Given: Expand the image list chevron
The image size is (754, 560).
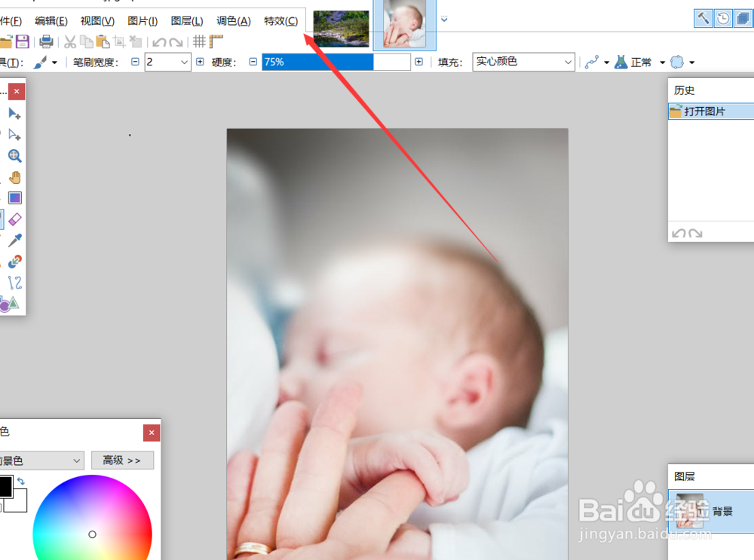Looking at the screenshot, I should coord(444,20).
